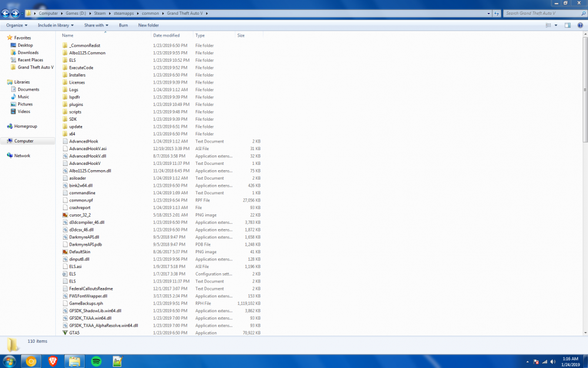The image size is (588, 368).
Task: Open the Documents library
Action: point(28,89)
